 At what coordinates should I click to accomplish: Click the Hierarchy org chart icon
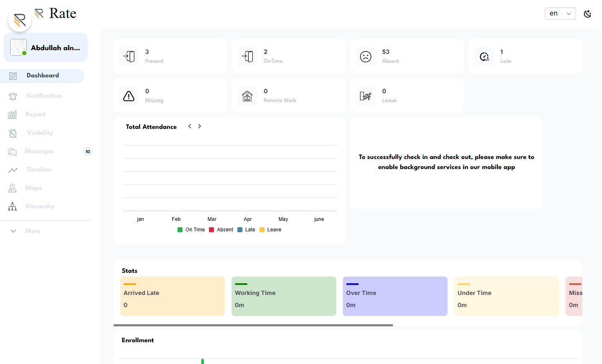click(13, 206)
